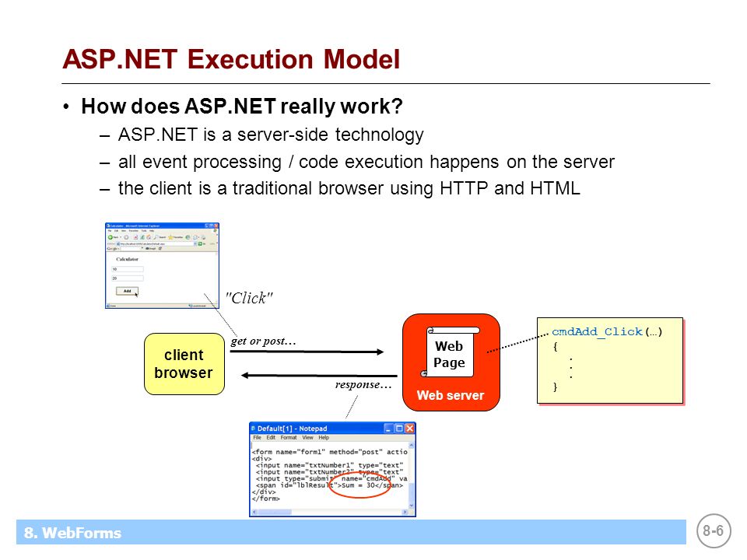The height and width of the screenshot is (560, 747).
Task: Click the Search magnifier icon in Internet Explorer
Action: click(x=156, y=237)
